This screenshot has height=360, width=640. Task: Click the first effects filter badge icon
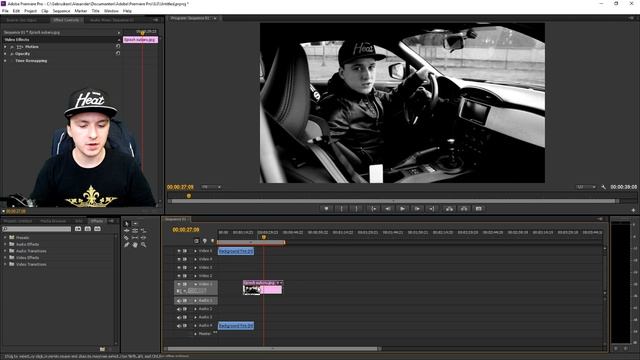click(78, 229)
